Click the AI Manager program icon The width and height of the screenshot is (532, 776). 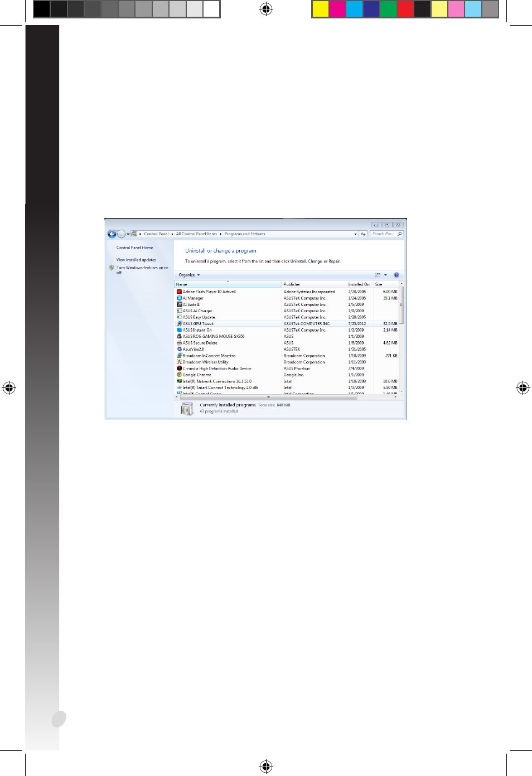point(179,298)
